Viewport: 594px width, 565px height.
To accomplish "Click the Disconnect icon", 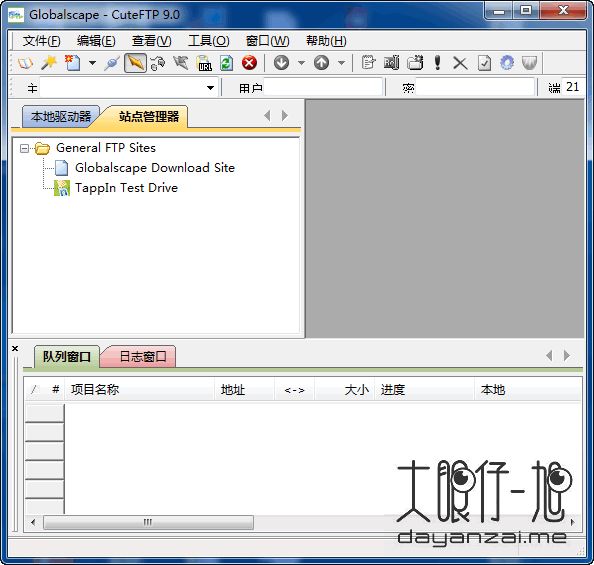I will pyautogui.click(x=181, y=63).
